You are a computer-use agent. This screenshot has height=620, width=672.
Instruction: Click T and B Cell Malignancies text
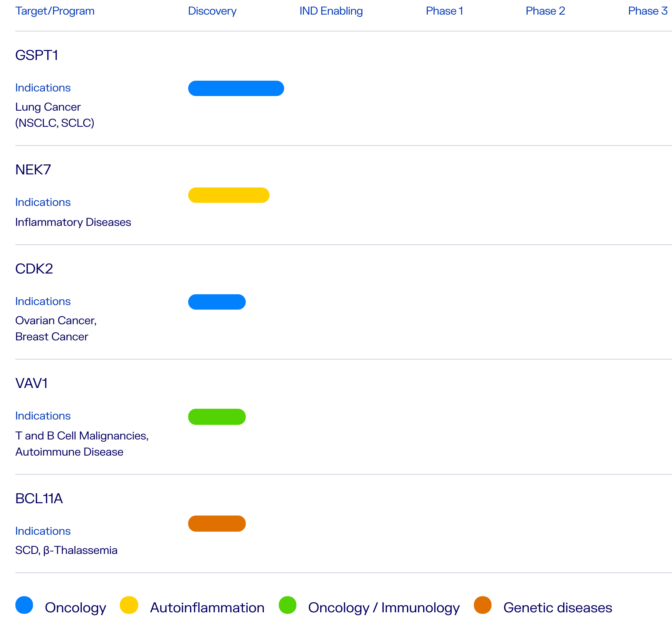point(82,436)
